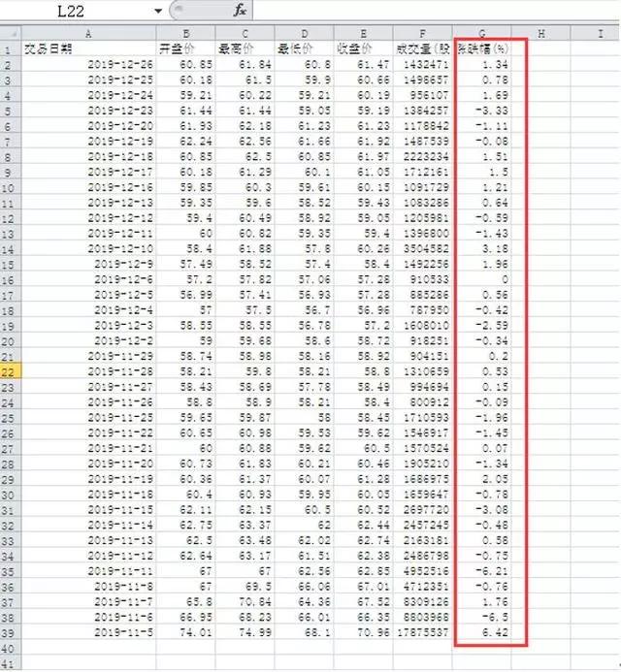Select opening price cell 60.85 in row 2
This screenshot has height=672, width=621.
185,64
